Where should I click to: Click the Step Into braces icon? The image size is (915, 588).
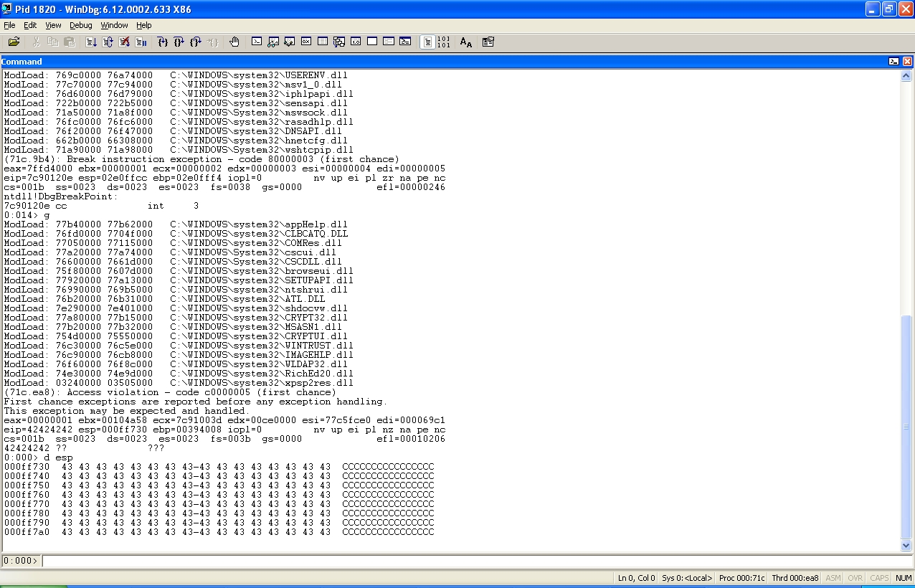click(x=163, y=42)
